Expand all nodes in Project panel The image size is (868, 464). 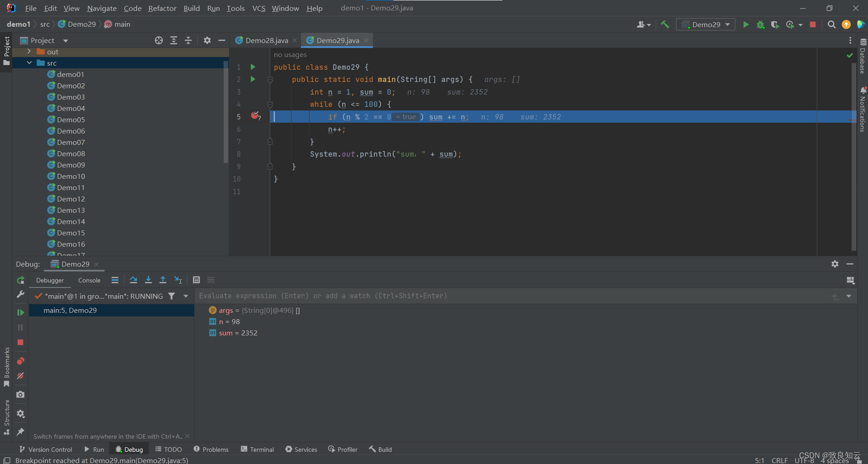174,40
